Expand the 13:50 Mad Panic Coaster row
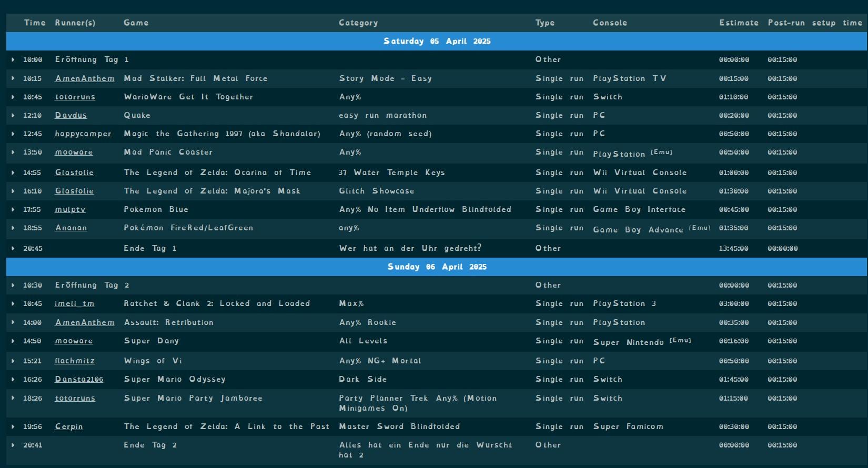Viewport: 868px width, 468px height. (13, 152)
